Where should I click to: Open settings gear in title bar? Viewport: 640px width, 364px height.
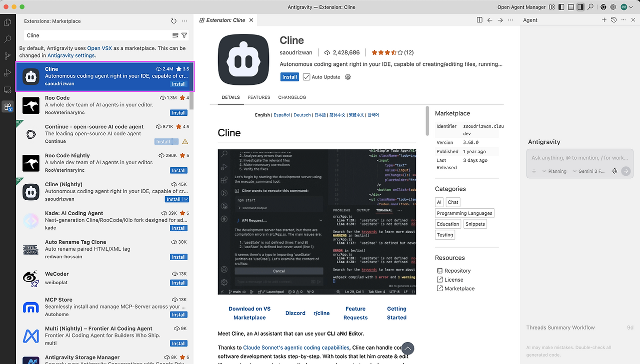tap(613, 7)
